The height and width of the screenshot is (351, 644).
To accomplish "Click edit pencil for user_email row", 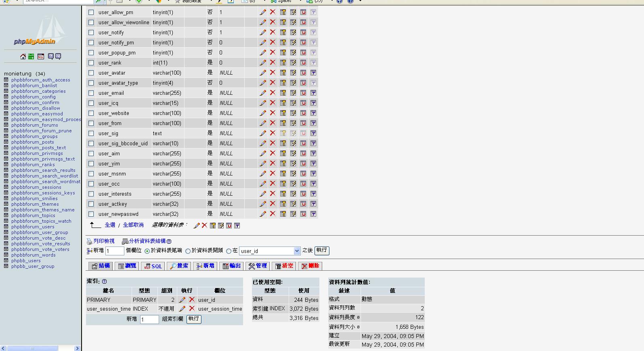I will pos(263,93).
